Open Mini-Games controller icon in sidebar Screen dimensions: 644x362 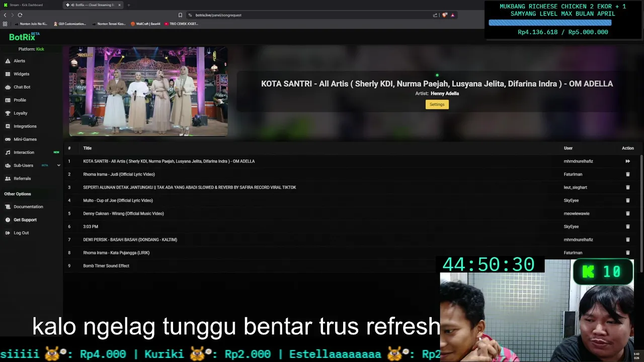8,139
